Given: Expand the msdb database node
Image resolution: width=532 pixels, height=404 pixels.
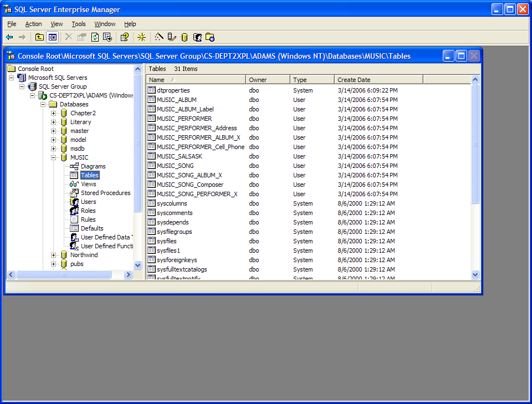Looking at the screenshot, I should pyautogui.click(x=53, y=149).
